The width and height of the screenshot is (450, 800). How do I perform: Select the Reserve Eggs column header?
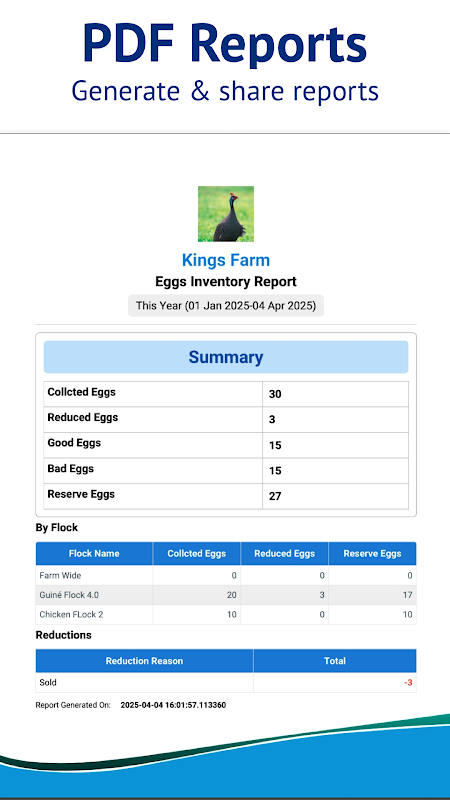372,554
